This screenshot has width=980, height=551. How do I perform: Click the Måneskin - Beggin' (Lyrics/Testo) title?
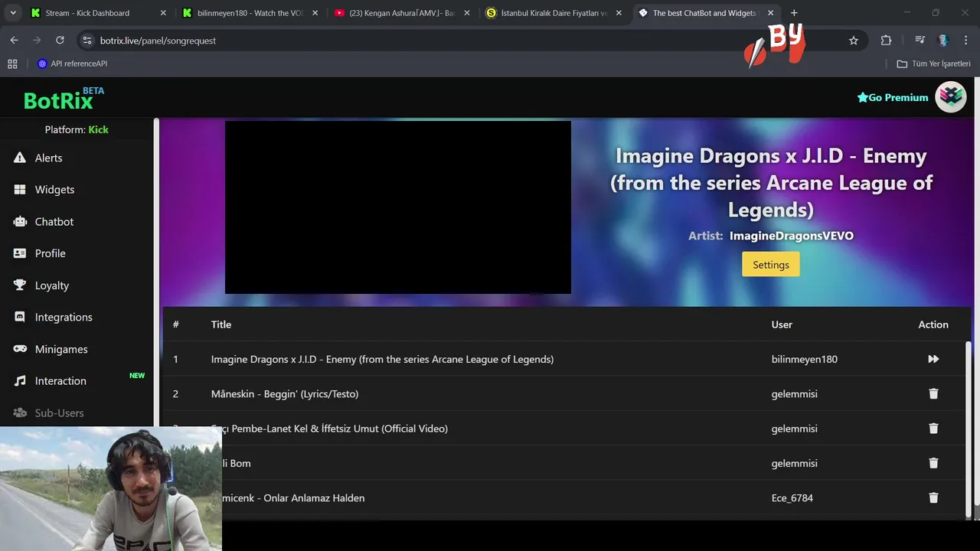285,394
